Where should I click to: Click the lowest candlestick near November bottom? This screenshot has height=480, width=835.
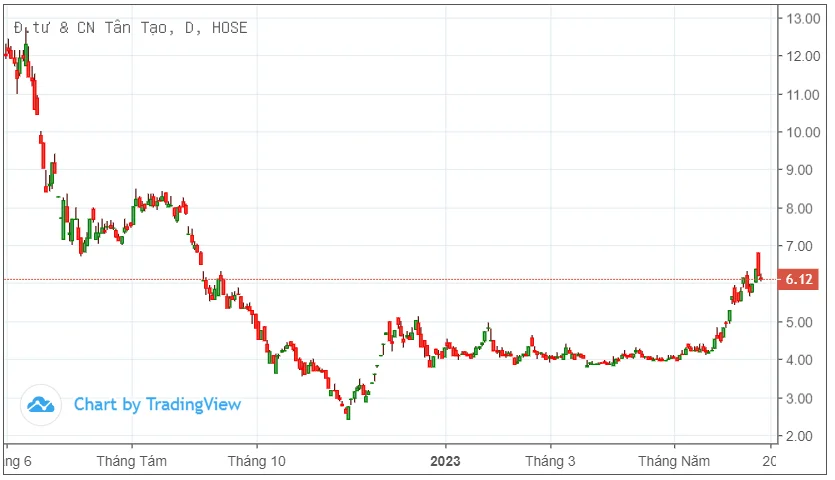click(x=348, y=413)
